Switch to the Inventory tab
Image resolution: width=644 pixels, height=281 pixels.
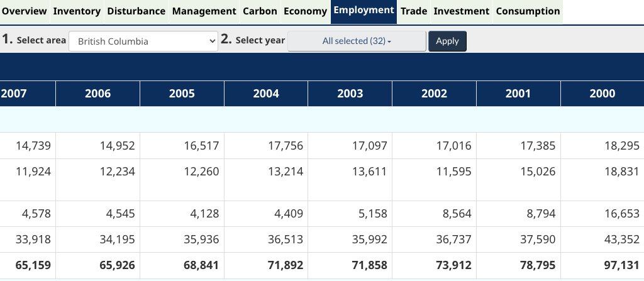77,11
